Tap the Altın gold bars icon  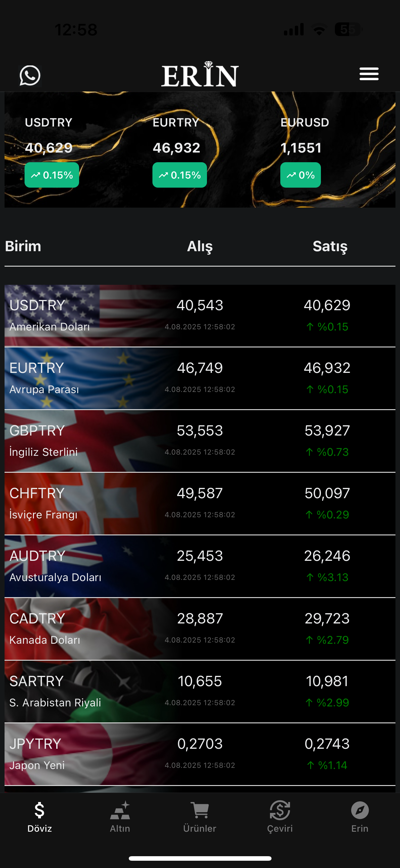tap(120, 810)
